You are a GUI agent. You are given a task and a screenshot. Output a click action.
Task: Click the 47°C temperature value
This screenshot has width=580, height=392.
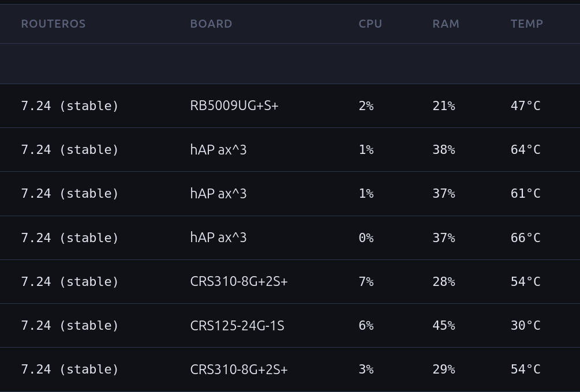pos(525,105)
